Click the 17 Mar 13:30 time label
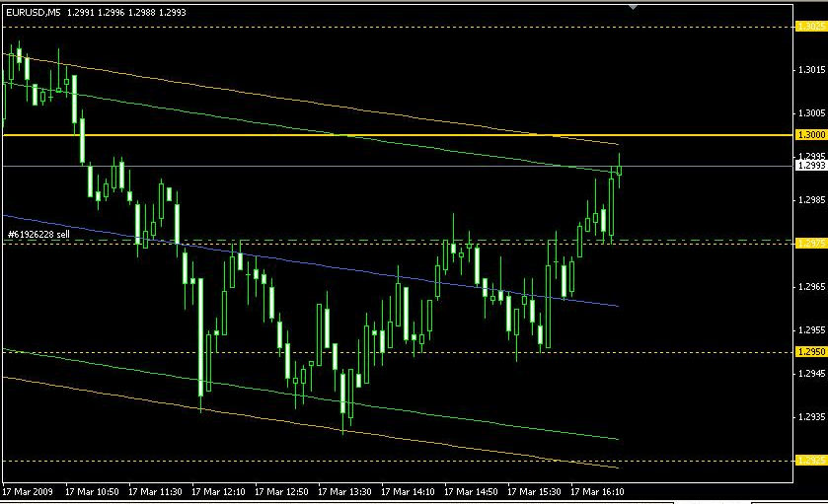 pos(344,492)
